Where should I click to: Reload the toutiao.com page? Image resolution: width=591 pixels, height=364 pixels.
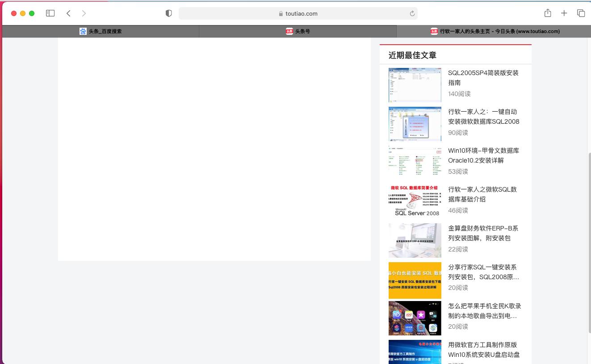411,13
